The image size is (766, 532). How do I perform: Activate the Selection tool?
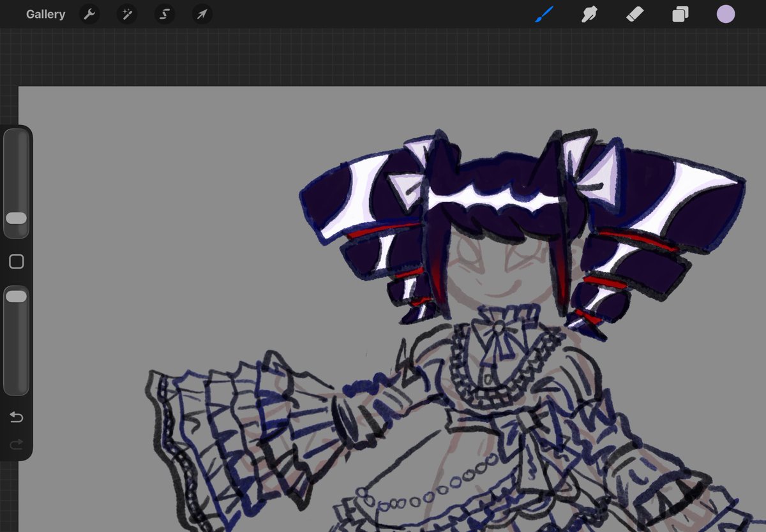(x=165, y=14)
